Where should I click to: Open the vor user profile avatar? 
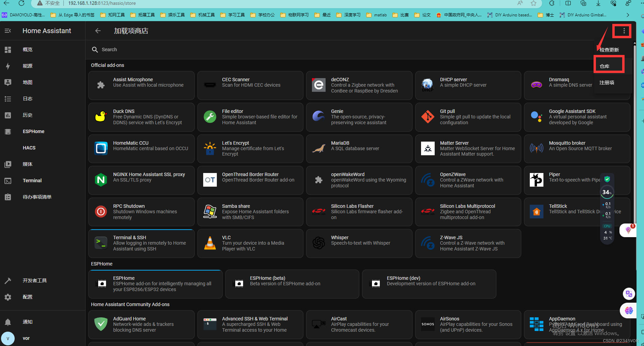click(x=8, y=338)
